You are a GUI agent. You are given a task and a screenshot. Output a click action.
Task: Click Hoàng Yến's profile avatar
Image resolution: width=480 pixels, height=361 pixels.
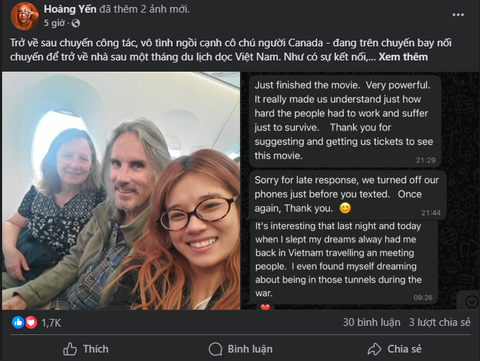(x=24, y=16)
